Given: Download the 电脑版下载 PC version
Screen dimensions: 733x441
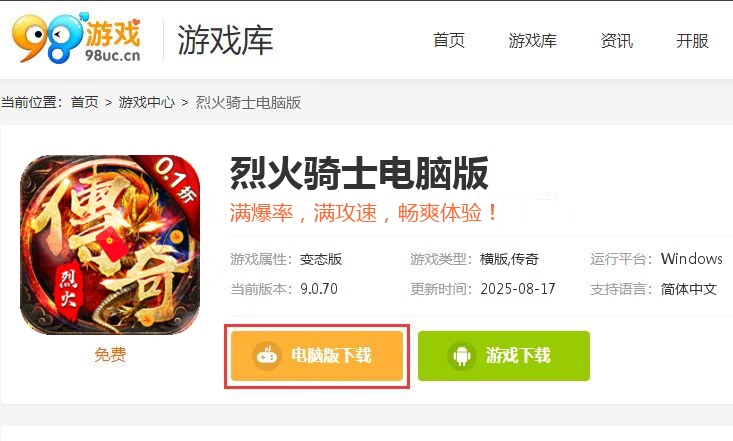Looking at the screenshot, I should (317, 356).
